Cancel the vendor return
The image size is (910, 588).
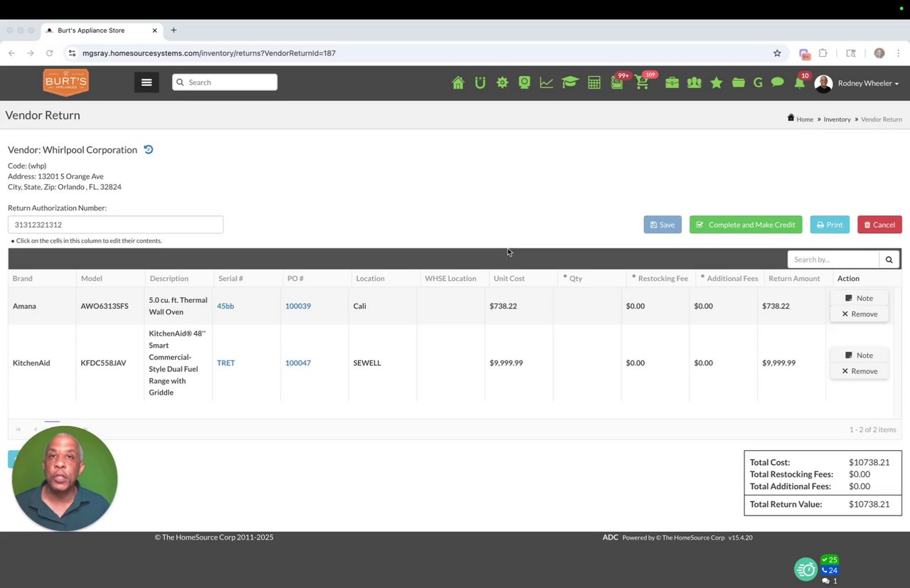tap(879, 225)
